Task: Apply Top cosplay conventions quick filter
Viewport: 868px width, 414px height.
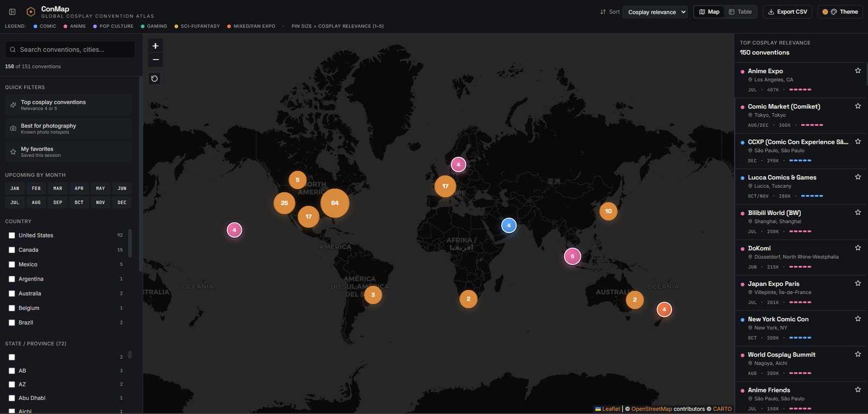Action: [68, 105]
